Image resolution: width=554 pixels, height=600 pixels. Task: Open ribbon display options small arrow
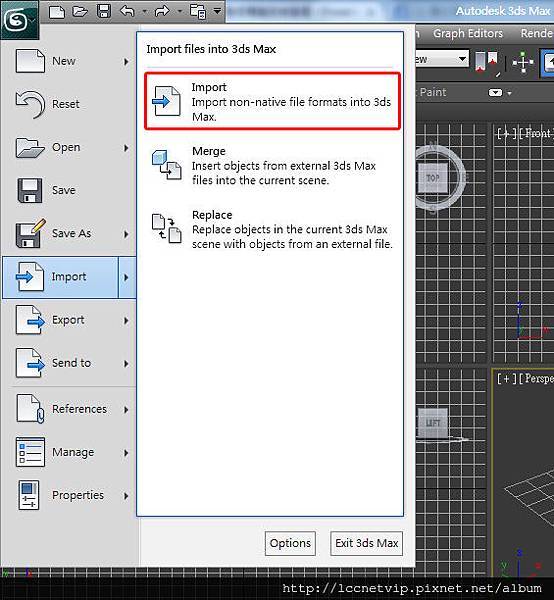(509, 93)
